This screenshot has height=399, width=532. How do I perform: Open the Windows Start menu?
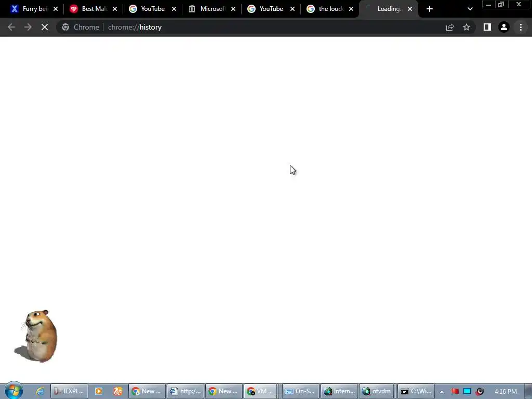coord(14,391)
